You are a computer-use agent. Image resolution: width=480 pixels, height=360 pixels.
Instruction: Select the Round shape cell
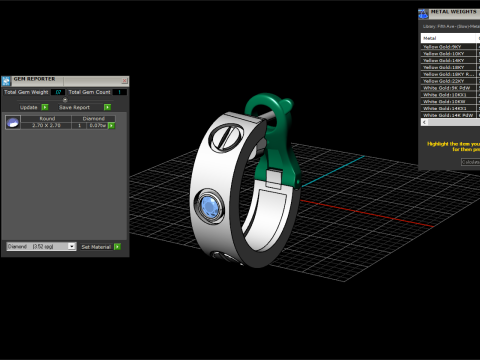(x=47, y=119)
